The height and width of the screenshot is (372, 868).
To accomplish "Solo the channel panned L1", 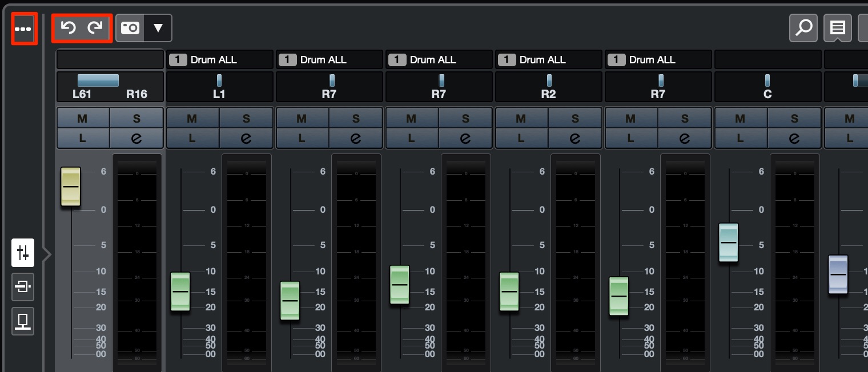I will click(246, 118).
